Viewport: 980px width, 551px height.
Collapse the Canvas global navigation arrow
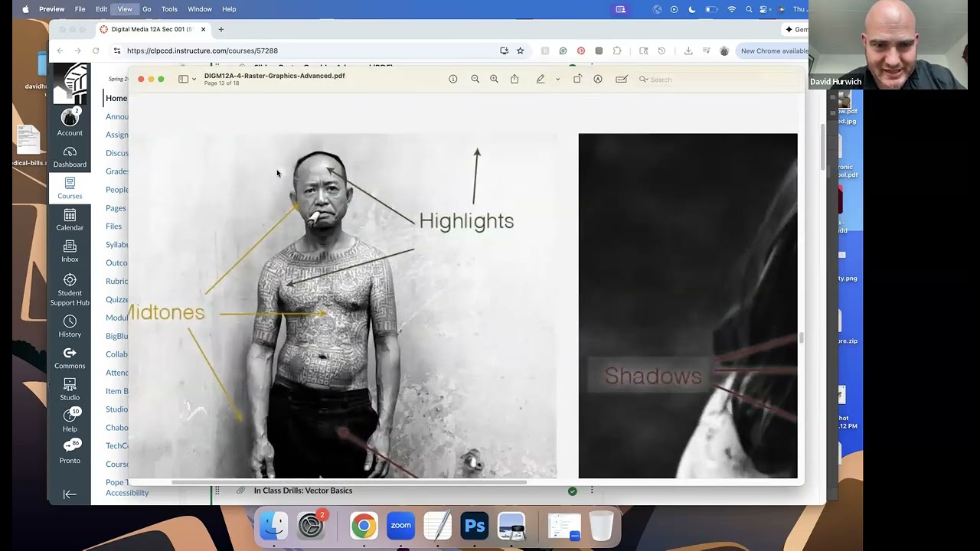pos(70,494)
